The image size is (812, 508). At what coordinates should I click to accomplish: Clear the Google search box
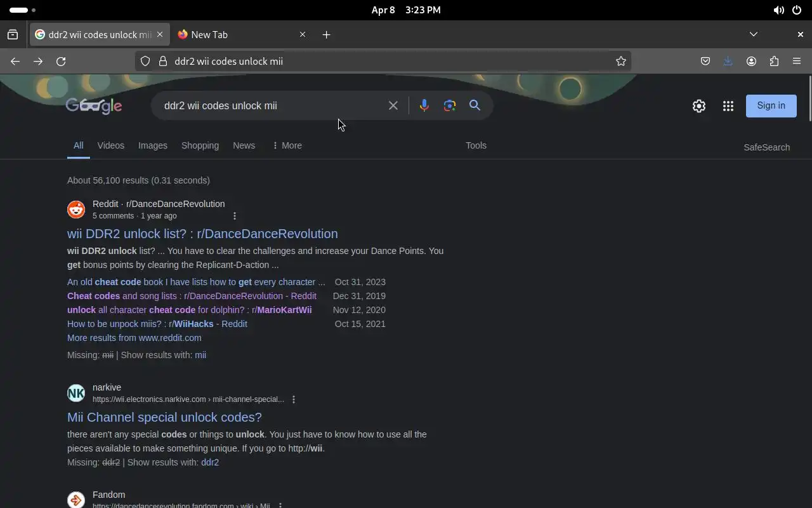(393, 105)
